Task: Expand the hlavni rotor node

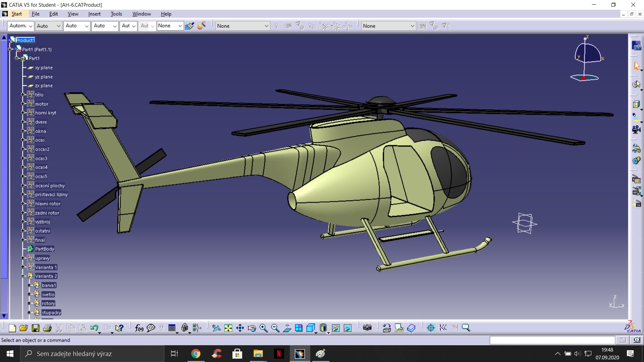Action: pos(23,203)
